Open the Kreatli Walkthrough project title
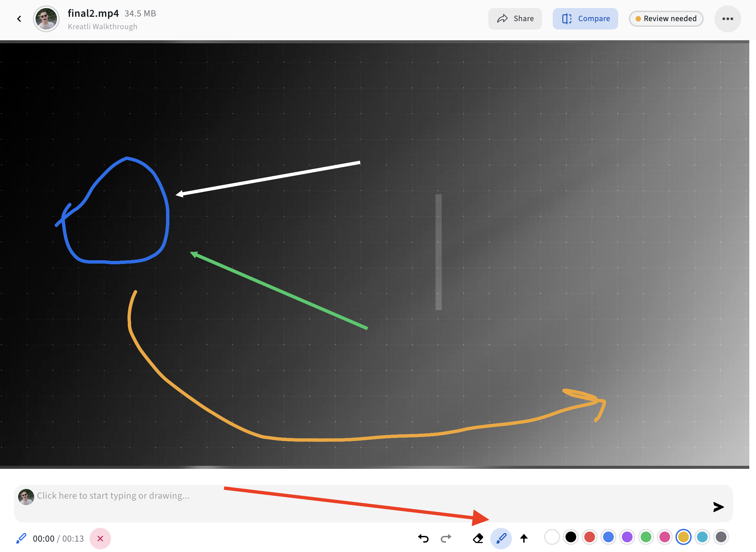The width and height of the screenshot is (756, 552). coord(102,26)
